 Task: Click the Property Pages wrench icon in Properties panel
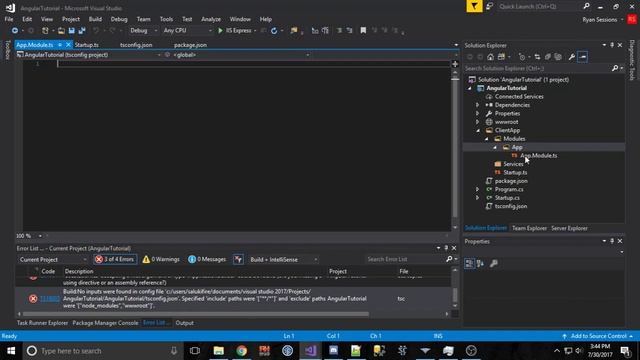(x=493, y=264)
